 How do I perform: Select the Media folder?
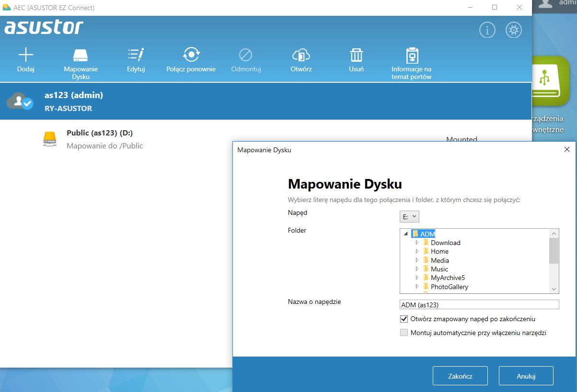439,260
